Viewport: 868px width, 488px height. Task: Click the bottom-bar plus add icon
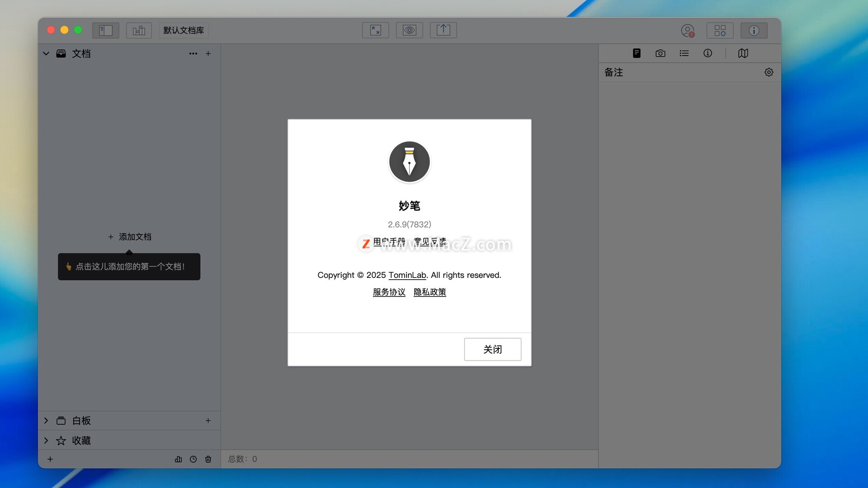(x=50, y=459)
